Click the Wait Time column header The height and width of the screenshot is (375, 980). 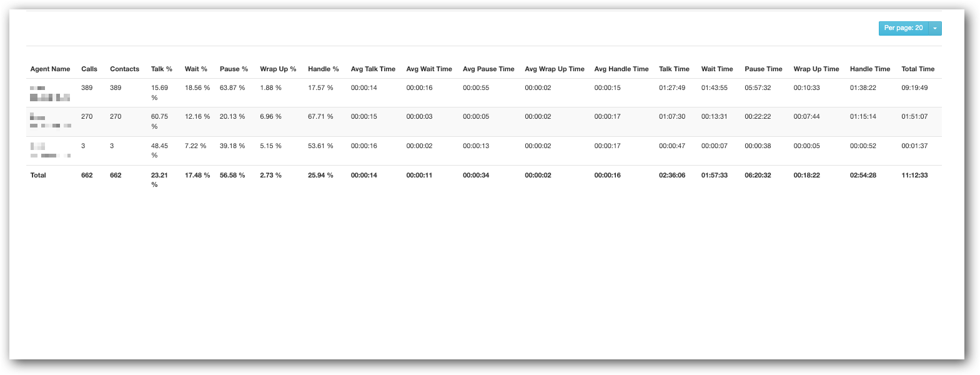click(717, 69)
